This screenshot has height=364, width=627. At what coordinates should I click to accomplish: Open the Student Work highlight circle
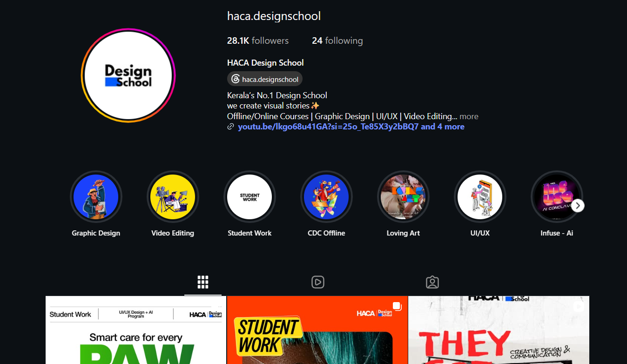[249, 197]
